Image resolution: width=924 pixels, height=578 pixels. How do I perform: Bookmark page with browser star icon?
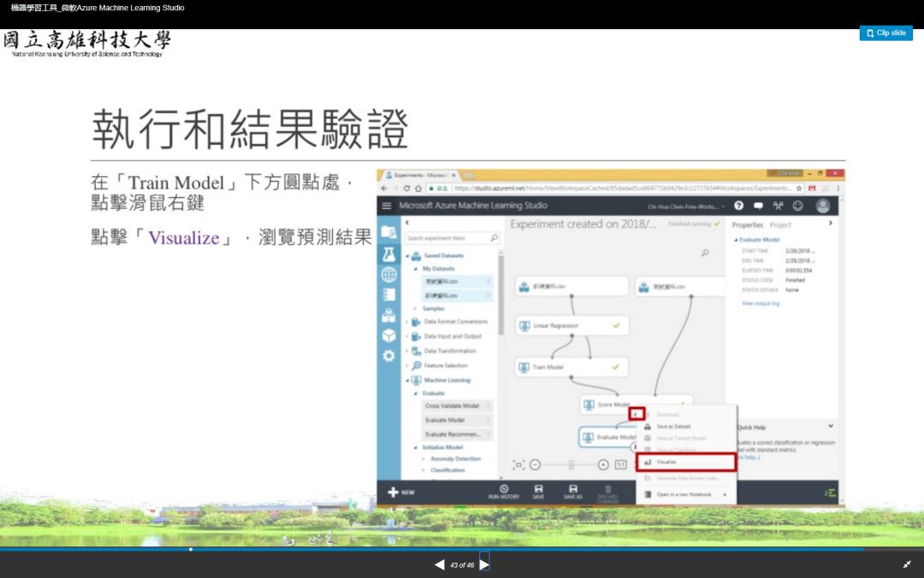(799, 188)
